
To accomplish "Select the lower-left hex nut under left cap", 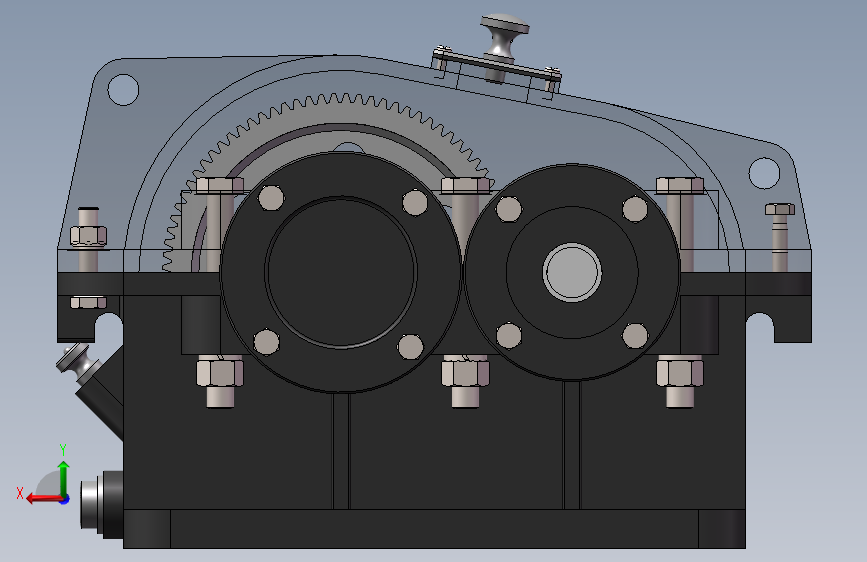I will point(220,371).
